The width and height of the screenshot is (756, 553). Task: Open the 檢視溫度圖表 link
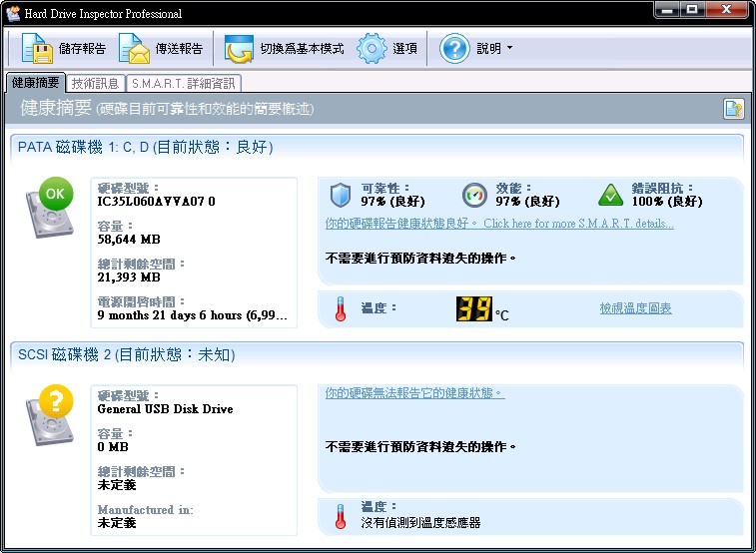click(635, 308)
